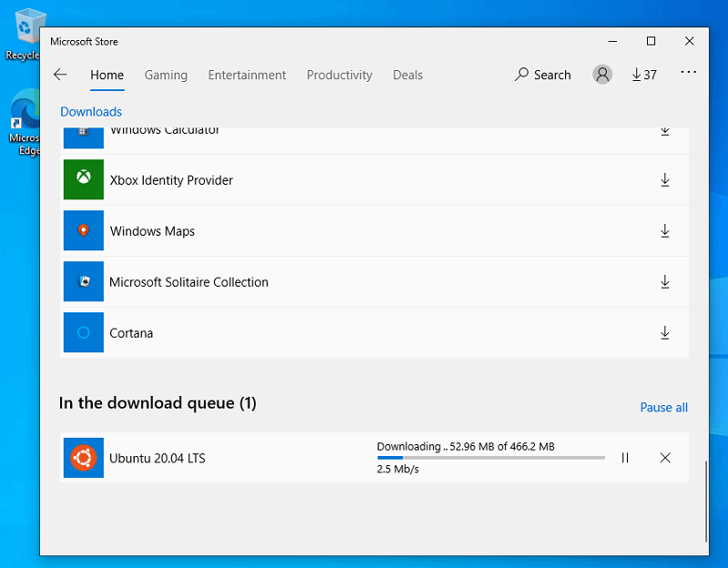The height and width of the screenshot is (568, 728).
Task: Click the Windows Calculator row text
Action: point(165,130)
